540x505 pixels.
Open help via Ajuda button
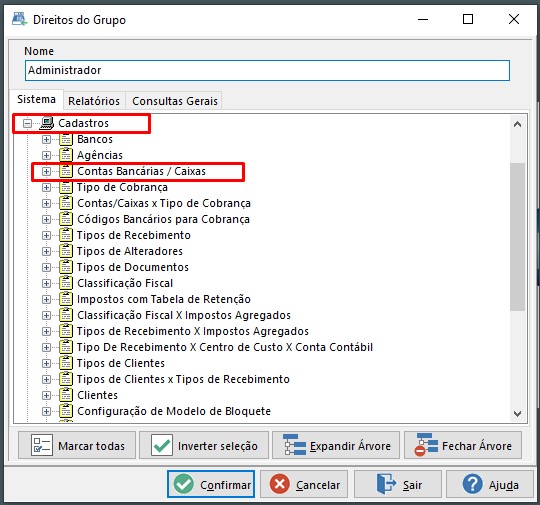(490, 484)
